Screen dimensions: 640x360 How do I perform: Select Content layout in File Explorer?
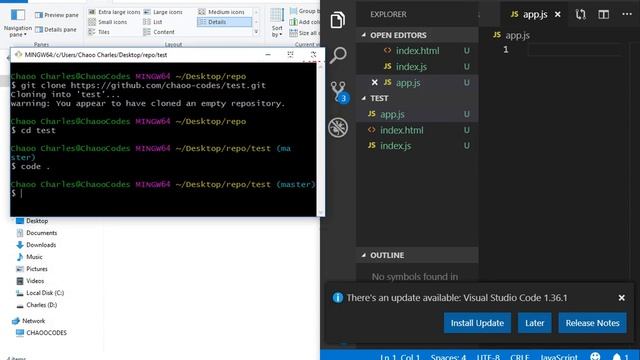[x=159, y=32]
